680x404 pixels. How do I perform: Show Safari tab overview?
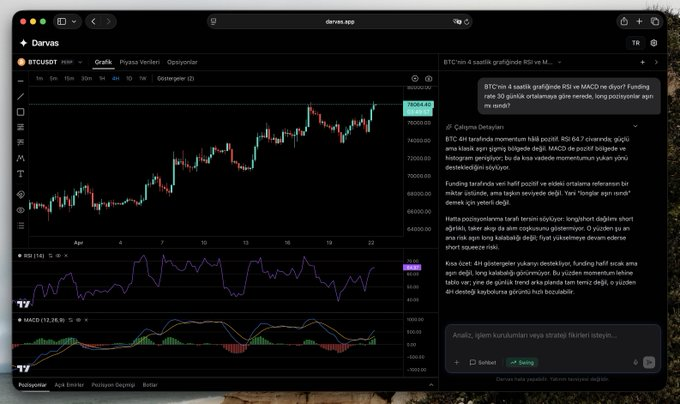click(655, 21)
